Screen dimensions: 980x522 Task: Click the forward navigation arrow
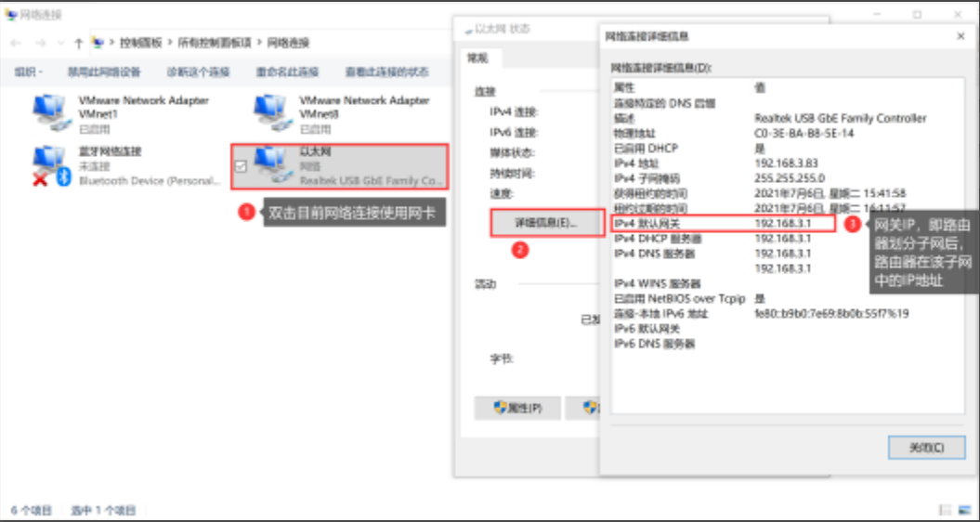pos(41,43)
